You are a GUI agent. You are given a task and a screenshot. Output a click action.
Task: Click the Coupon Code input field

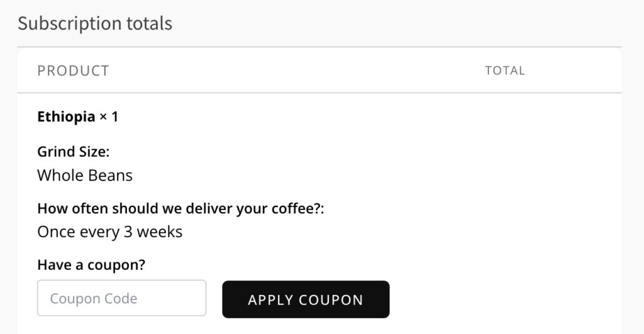pyautogui.click(x=121, y=298)
